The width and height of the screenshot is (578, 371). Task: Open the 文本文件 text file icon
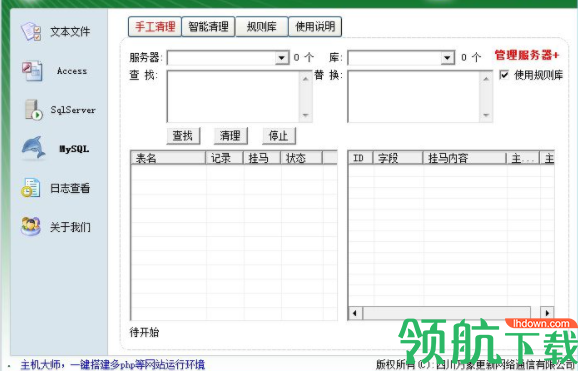[31, 32]
